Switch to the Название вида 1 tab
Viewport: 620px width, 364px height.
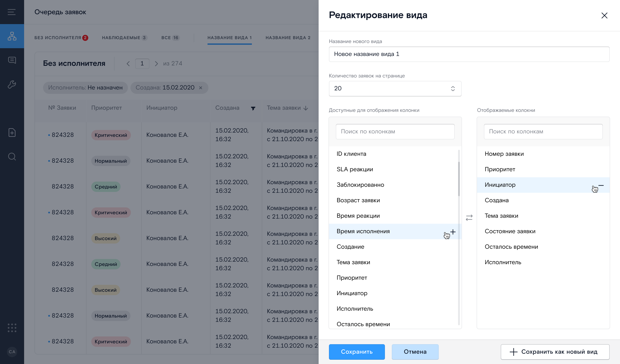(x=229, y=38)
